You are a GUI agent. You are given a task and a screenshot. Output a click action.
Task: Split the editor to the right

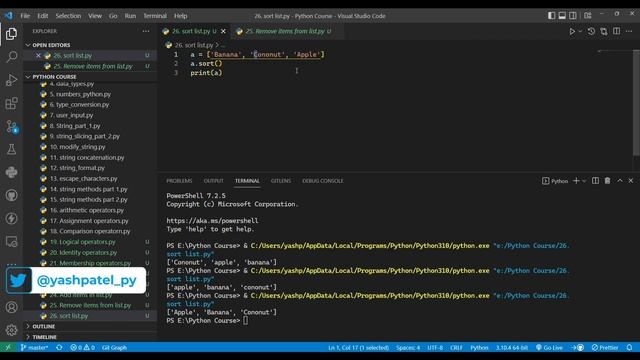point(616,31)
